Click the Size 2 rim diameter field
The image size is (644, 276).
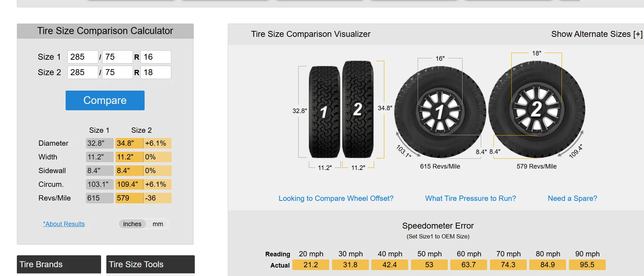155,72
